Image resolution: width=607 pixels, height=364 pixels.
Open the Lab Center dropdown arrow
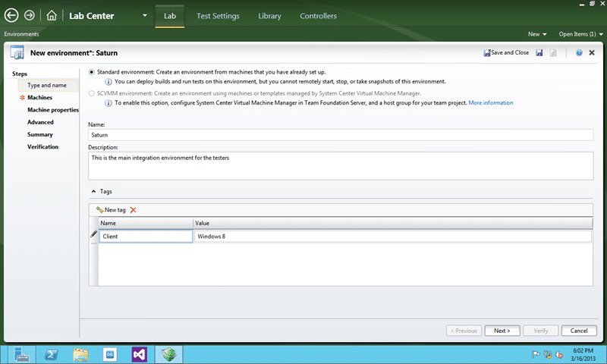pyautogui.click(x=145, y=15)
